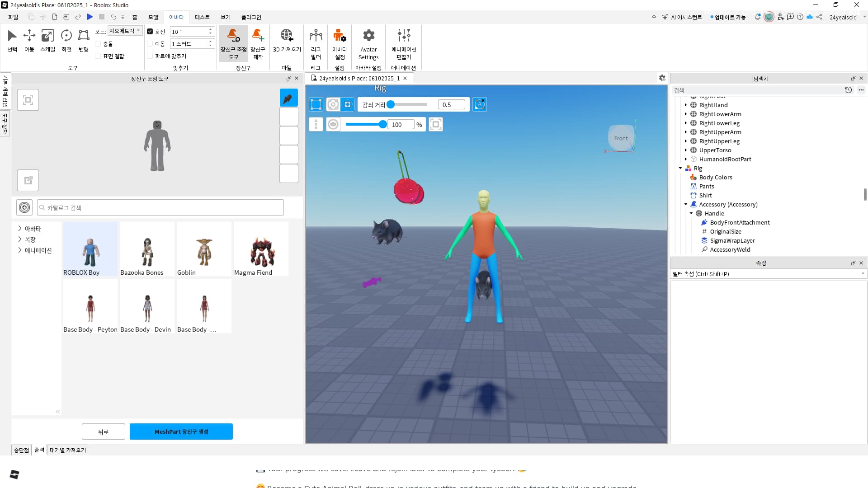Click the share icon in top bar

pos(819,17)
